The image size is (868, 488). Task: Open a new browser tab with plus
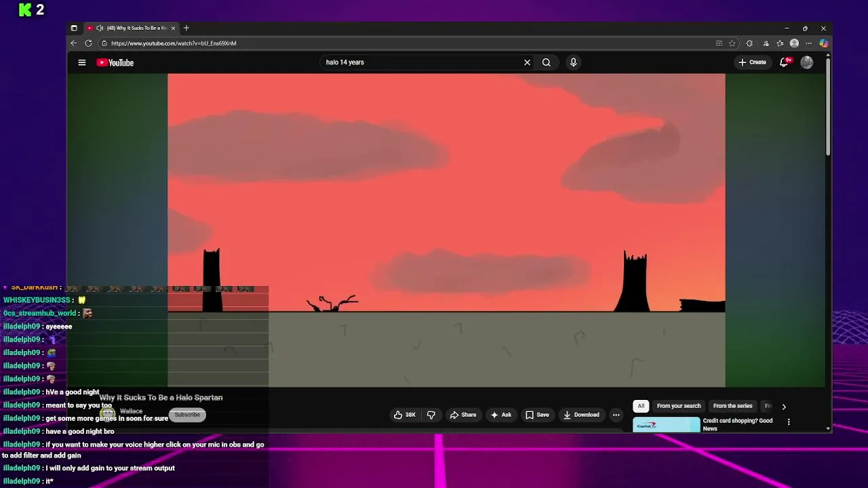(186, 28)
